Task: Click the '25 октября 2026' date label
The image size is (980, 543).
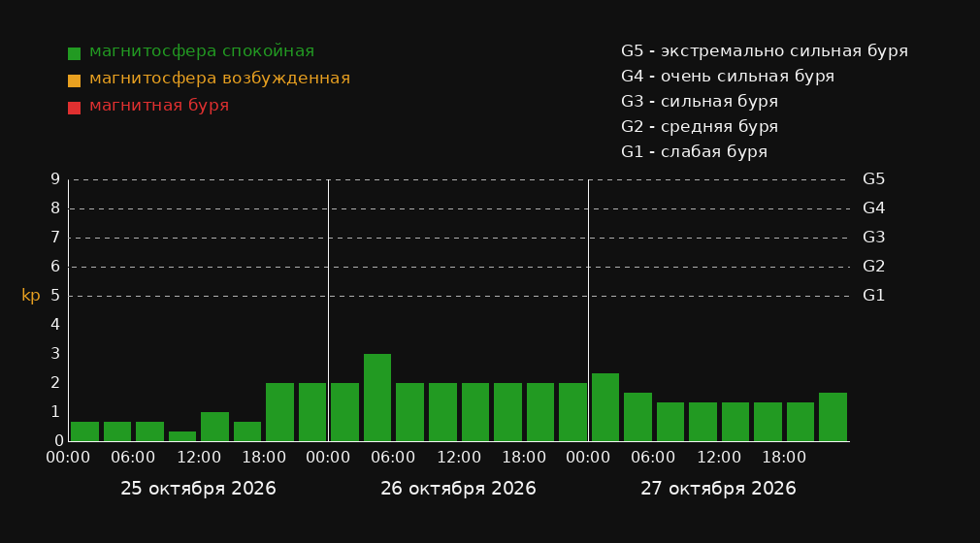Action: click(198, 489)
